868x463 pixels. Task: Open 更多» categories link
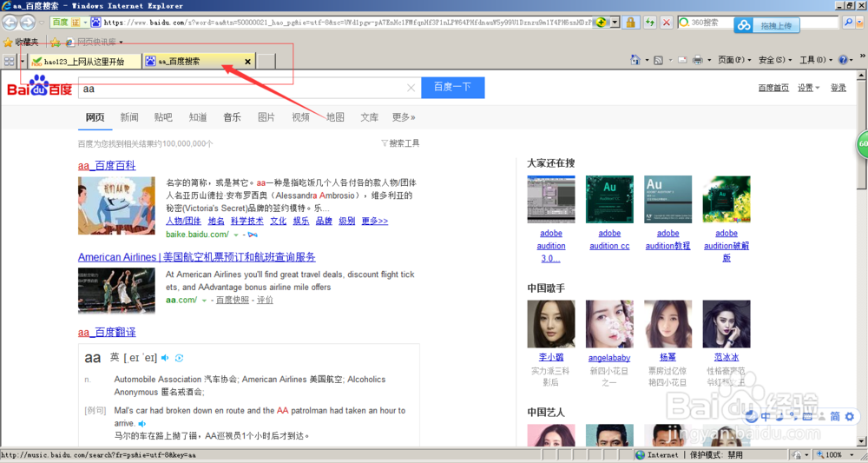click(x=404, y=117)
